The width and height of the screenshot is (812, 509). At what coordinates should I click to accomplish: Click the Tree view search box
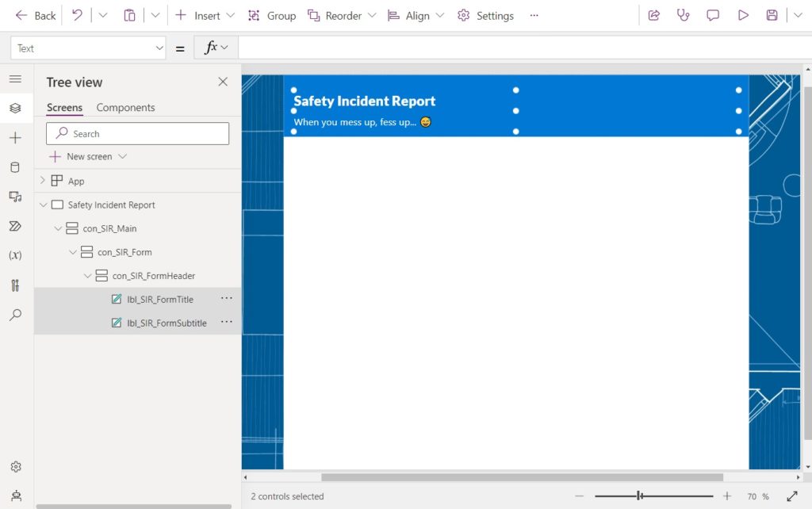tap(137, 132)
